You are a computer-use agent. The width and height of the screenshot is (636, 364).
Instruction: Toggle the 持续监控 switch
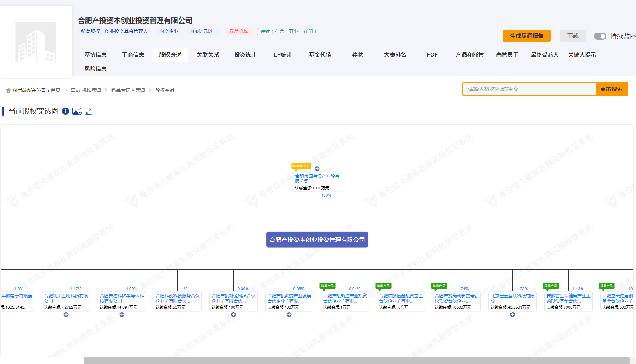click(x=600, y=36)
